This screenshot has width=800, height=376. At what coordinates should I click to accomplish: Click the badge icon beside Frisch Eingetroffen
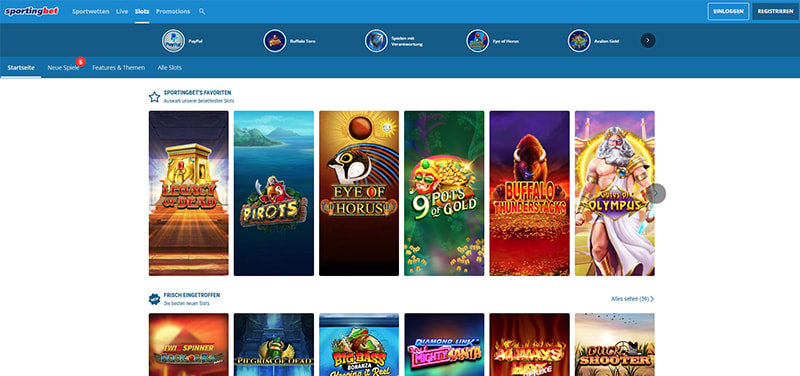[x=154, y=299]
